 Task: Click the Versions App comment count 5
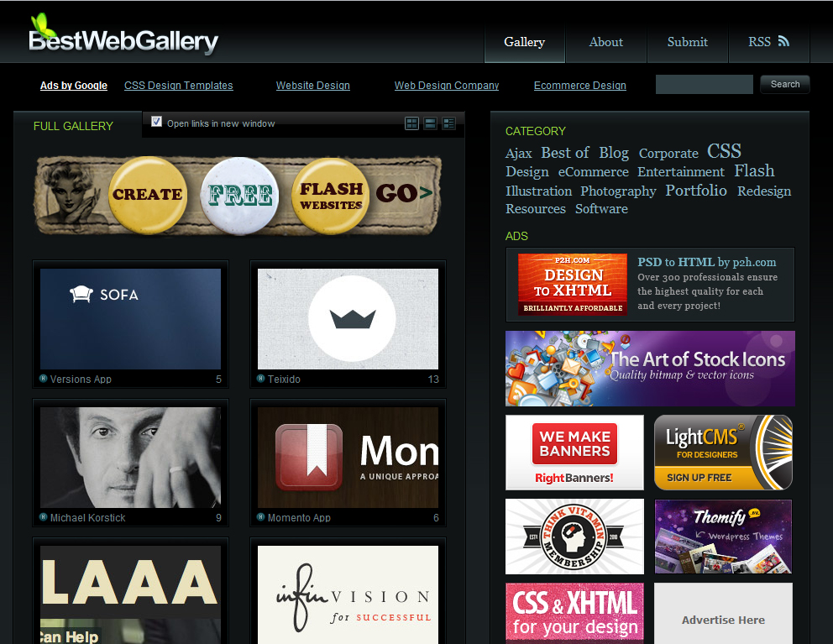click(218, 380)
